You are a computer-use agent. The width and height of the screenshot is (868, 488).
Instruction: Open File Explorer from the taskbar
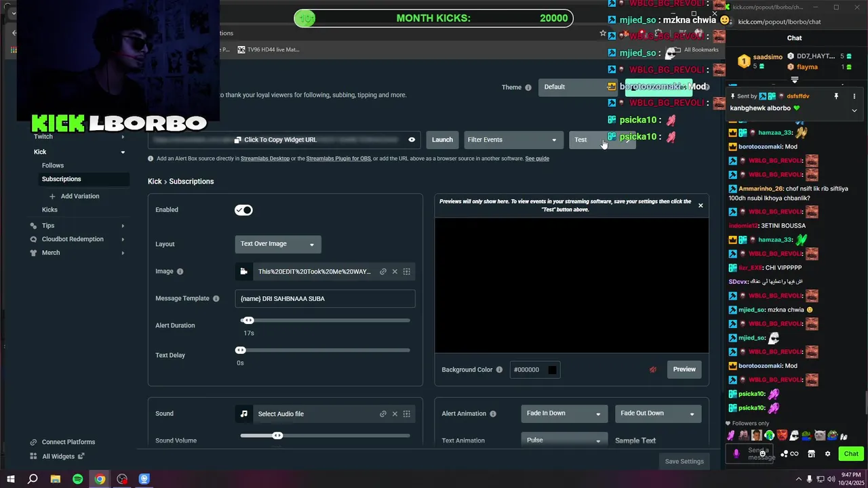tap(56, 479)
